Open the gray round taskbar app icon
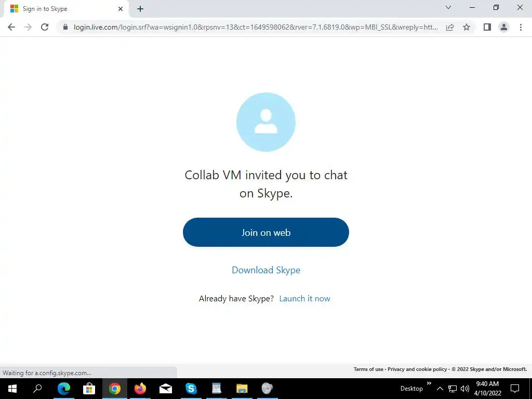The height and width of the screenshot is (399, 532). tap(268, 389)
